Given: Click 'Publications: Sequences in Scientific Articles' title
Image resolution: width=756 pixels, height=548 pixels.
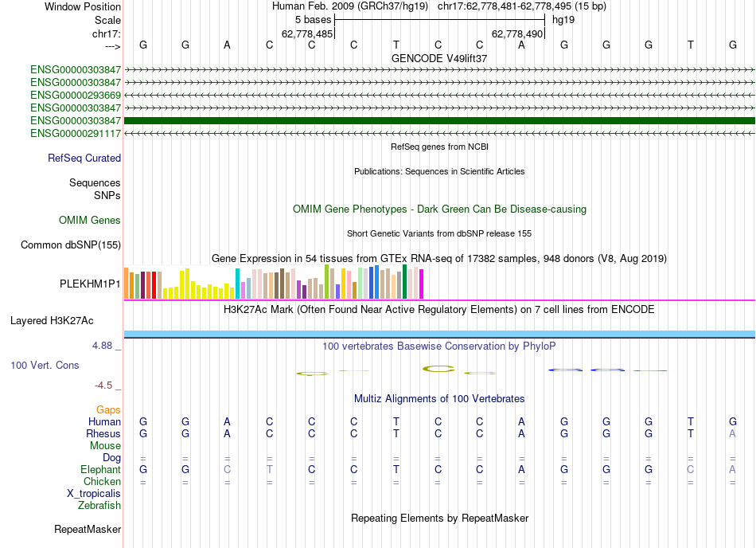Looking at the screenshot, I should [x=439, y=171].
